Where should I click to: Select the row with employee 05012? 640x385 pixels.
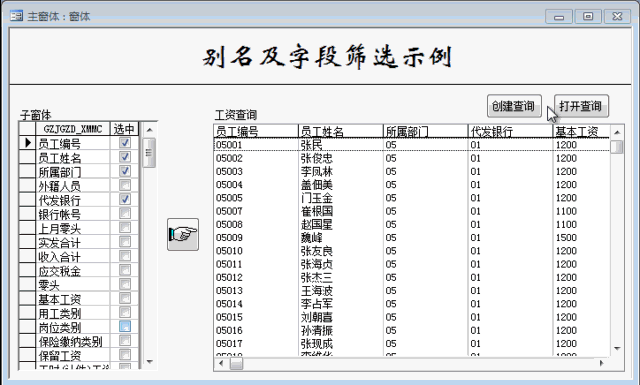pos(412,277)
